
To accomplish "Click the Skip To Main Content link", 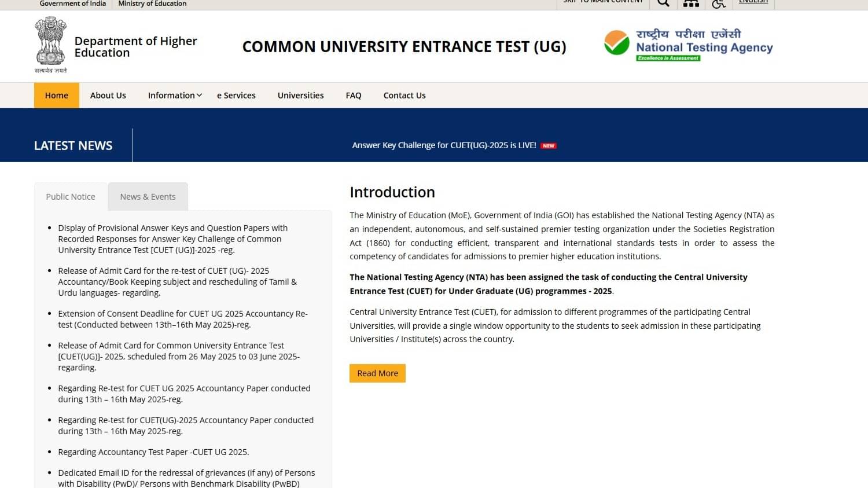I will 602,2.
